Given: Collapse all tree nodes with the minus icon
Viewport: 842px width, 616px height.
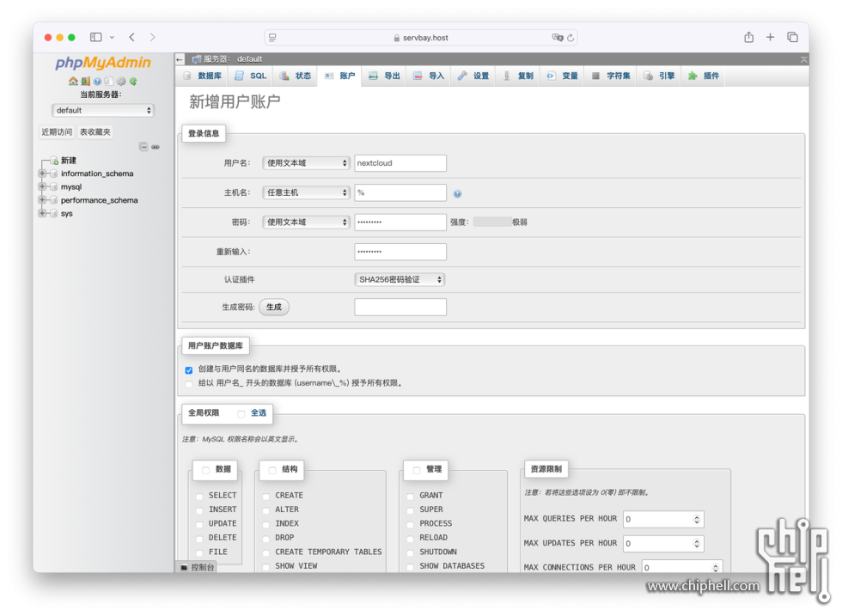Looking at the screenshot, I should (x=143, y=147).
